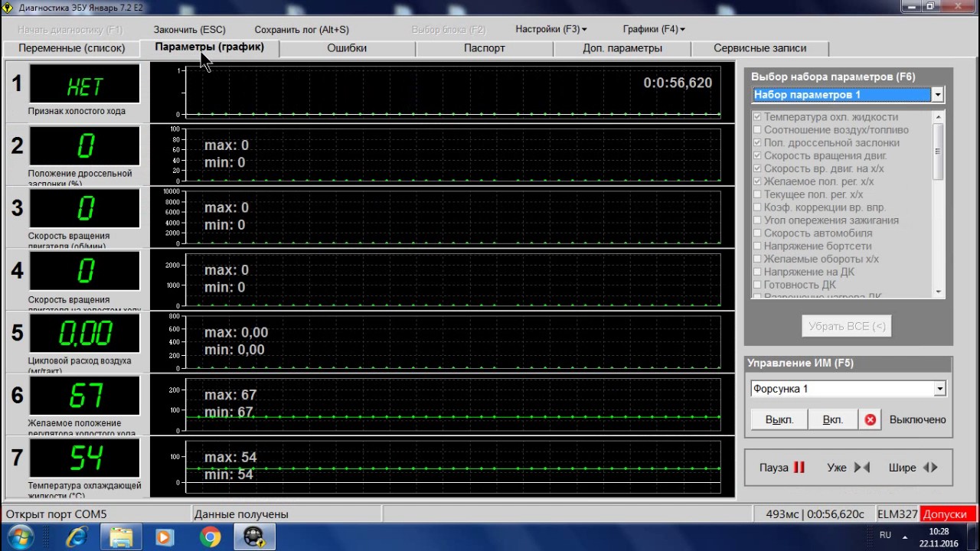This screenshot has height=551, width=980.
Task: Uncheck Температура охл. жидкости parameter
Action: point(757,117)
